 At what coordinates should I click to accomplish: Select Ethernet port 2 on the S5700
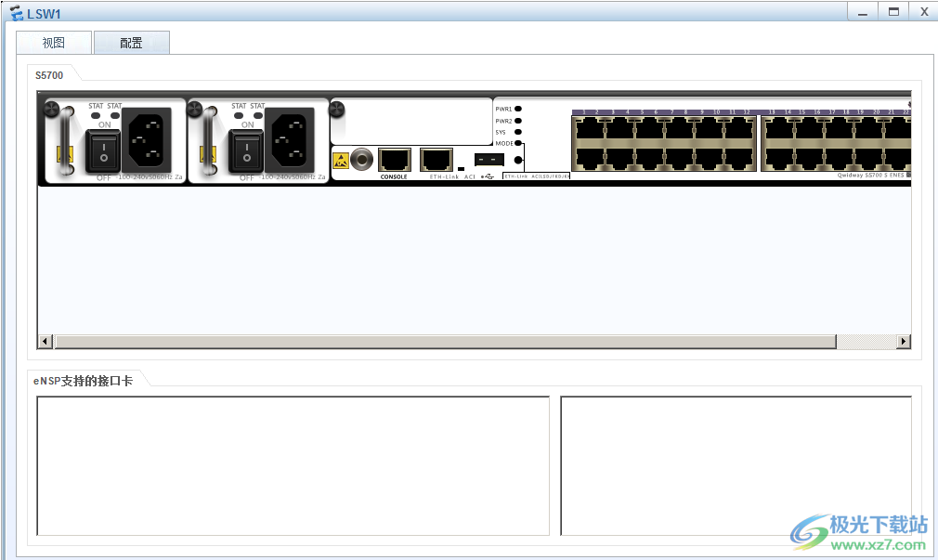pos(589,158)
